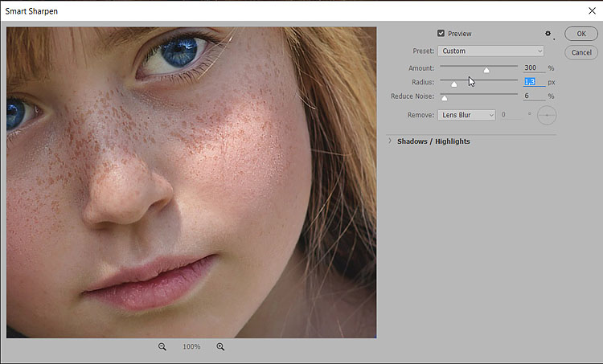Open the Preset dropdown showing Custom

(x=491, y=51)
